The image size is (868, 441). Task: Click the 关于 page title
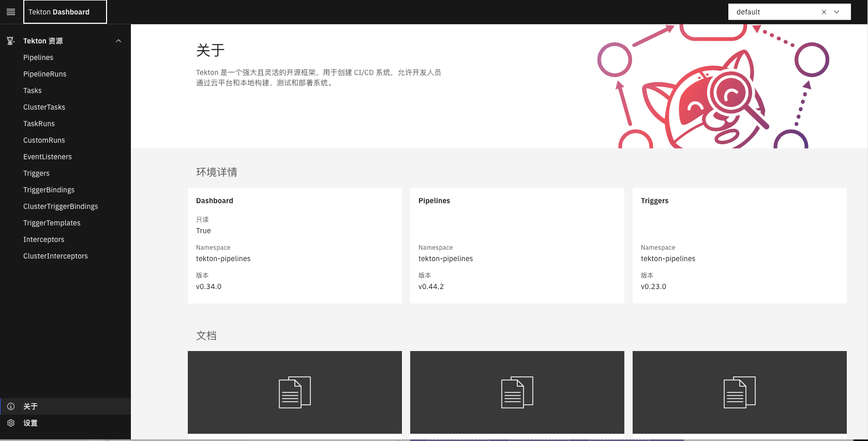pyautogui.click(x=211, y=50)
